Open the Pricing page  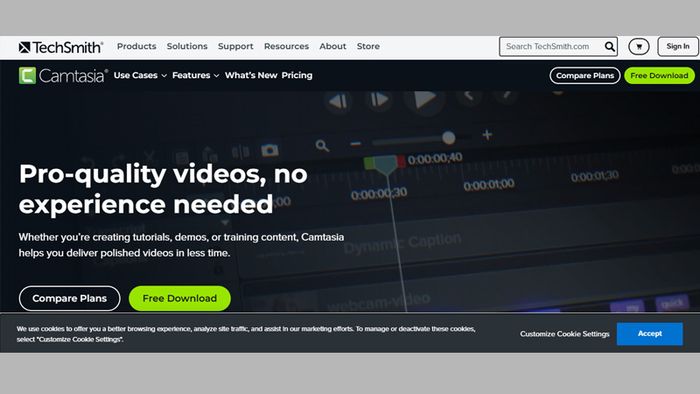[297, 75]
